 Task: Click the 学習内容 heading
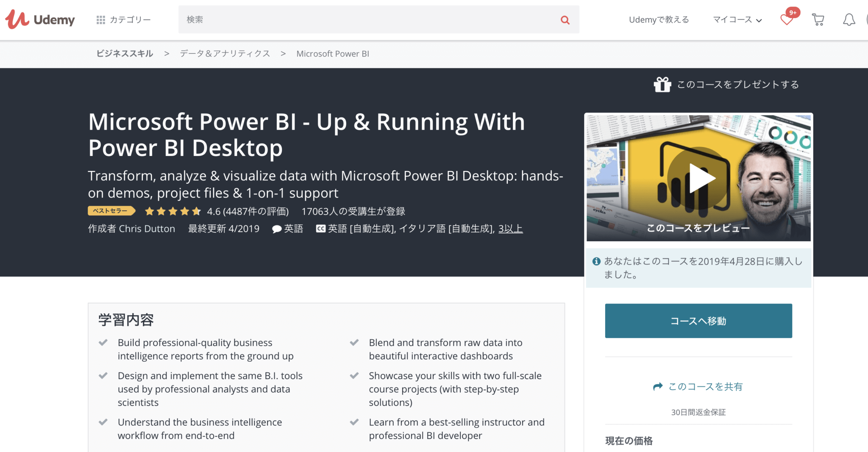(126, 320)
